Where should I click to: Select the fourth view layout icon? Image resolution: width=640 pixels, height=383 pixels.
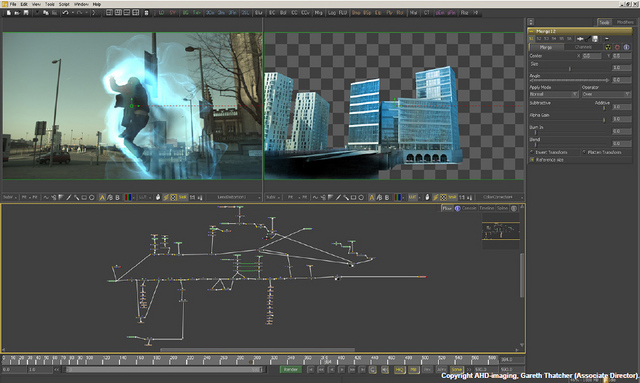pyautogui.click(x=136, y=13)
